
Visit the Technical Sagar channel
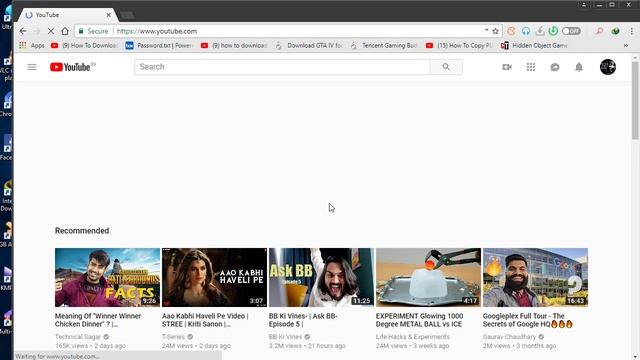78,337
